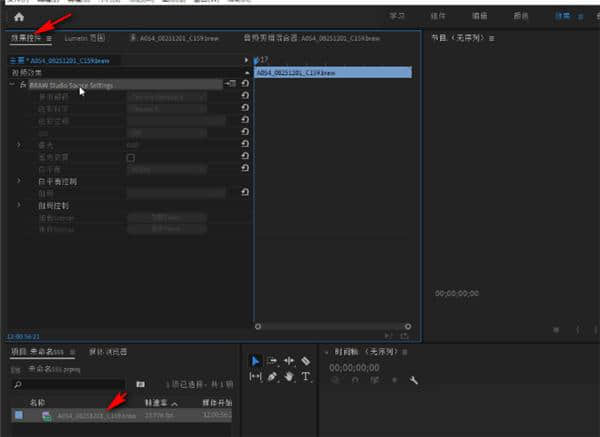Select the Pen tool
Image resolution: width=600 pixels, height=437 pixels.
(x=271, y=377)
